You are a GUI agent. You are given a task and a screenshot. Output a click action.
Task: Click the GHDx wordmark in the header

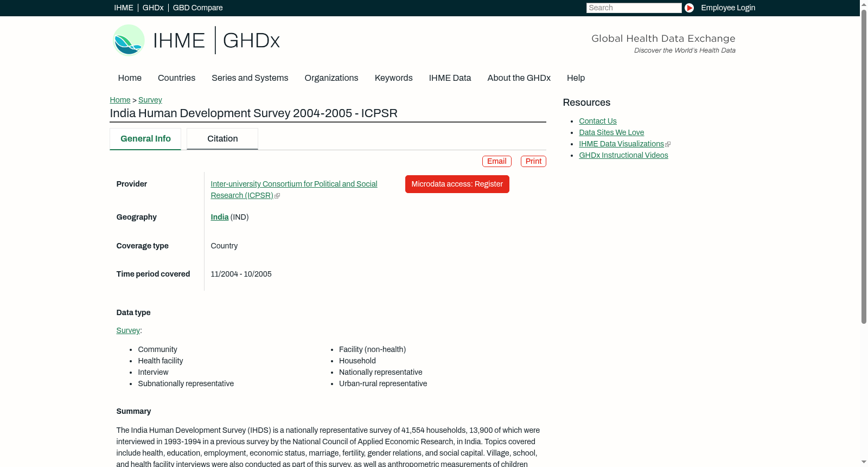(x=251, y=41)
